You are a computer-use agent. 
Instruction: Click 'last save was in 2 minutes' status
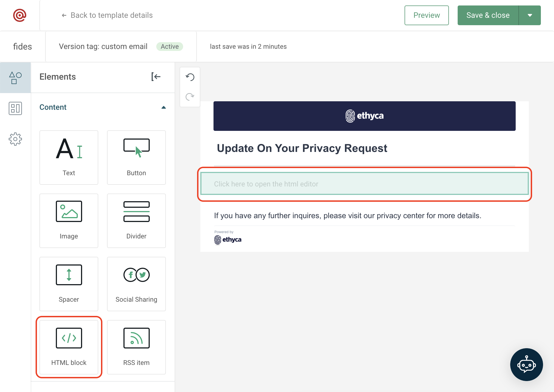point(248,47)
